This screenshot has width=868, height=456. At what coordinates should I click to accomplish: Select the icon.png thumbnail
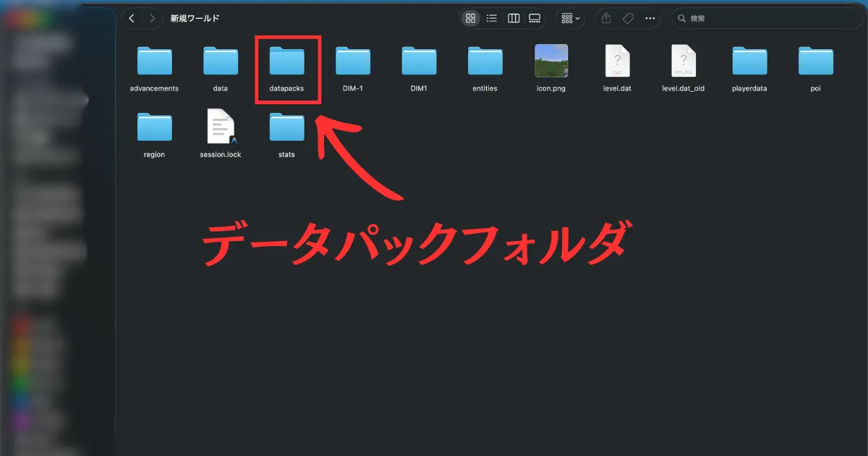550,62
